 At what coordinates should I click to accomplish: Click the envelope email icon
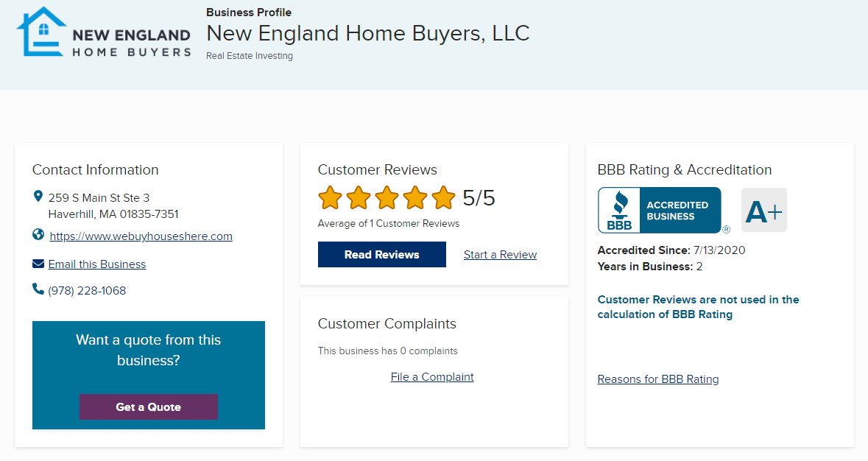(38, 264)
